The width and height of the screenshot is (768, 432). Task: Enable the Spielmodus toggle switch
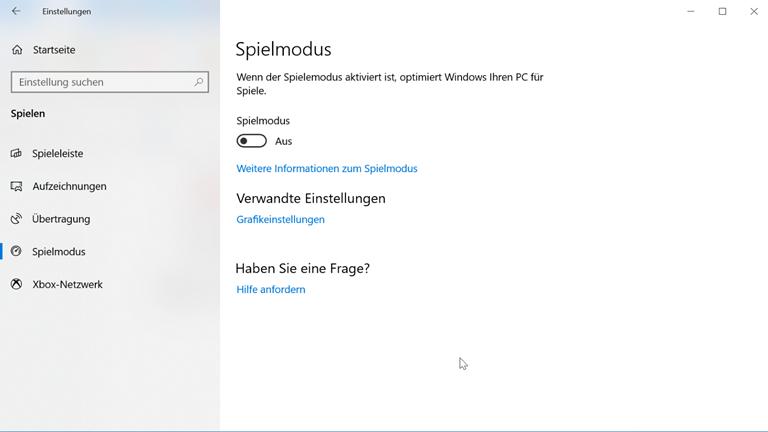pyautogui.click(x=252, y=141)
